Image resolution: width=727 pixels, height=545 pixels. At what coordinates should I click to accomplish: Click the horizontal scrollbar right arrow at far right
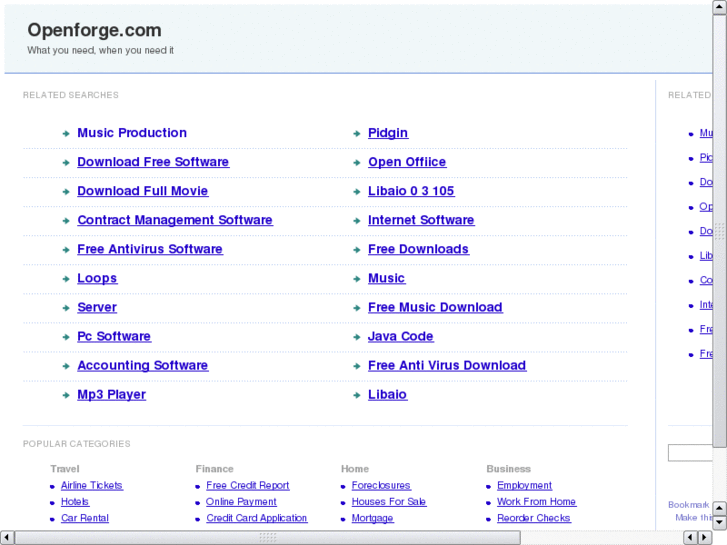(705, 538)
